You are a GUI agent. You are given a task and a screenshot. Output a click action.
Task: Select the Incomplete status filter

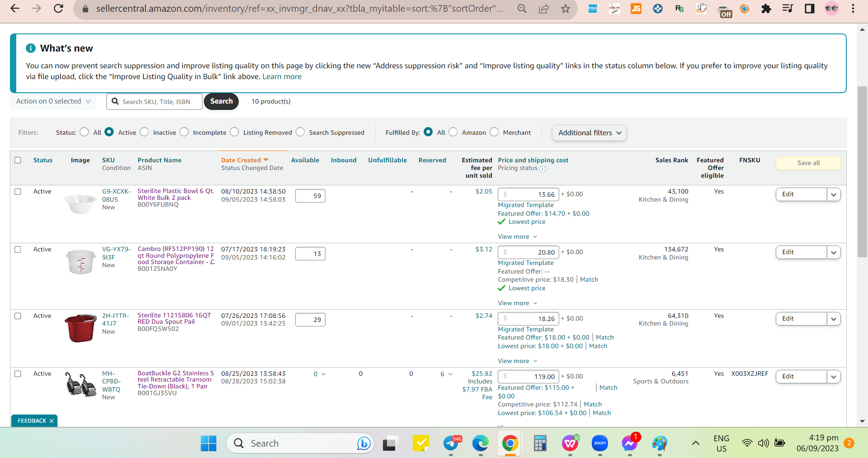184,132
